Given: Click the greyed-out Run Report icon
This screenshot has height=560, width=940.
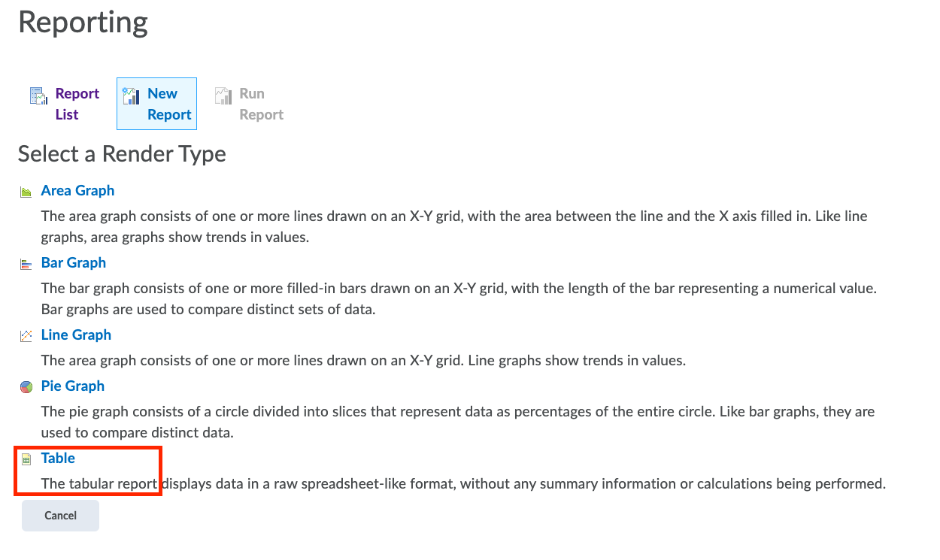Looking at the screenshot, I should (x=223, y=95).
